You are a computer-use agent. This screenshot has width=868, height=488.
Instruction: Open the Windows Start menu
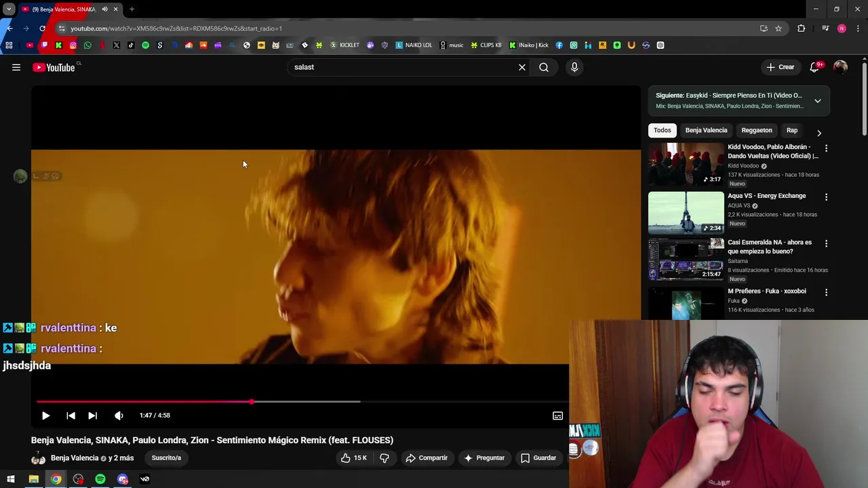[11, 479]
